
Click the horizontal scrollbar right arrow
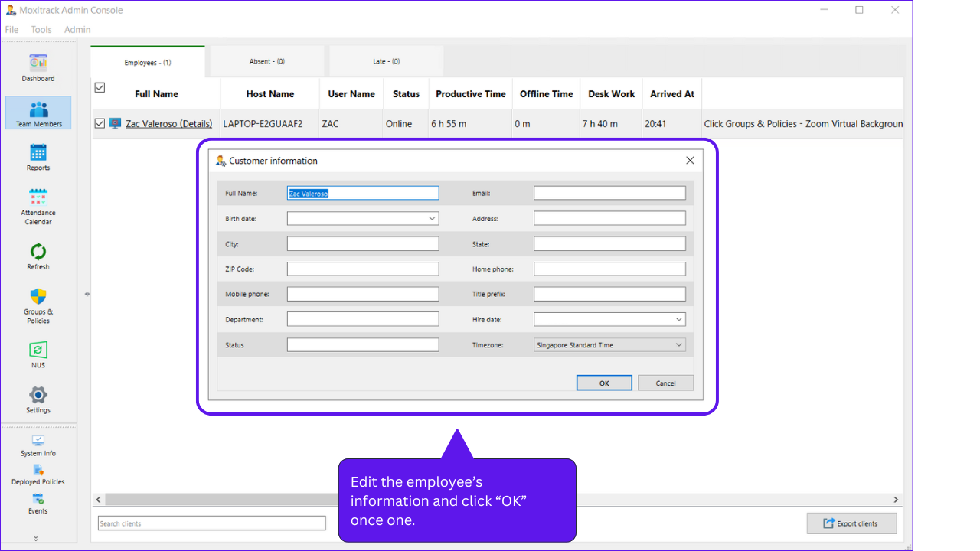(x=896, y=500)
